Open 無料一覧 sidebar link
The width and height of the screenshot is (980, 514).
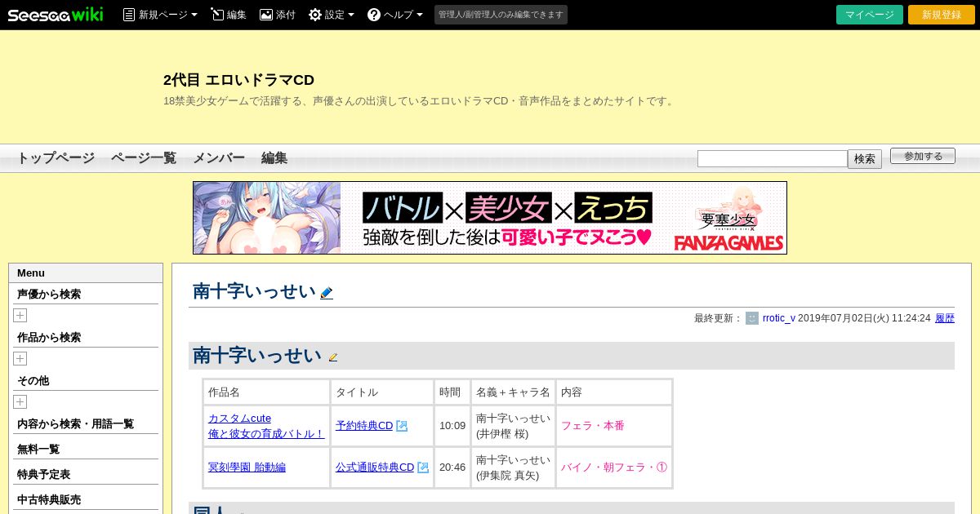[x=38, y=450]
